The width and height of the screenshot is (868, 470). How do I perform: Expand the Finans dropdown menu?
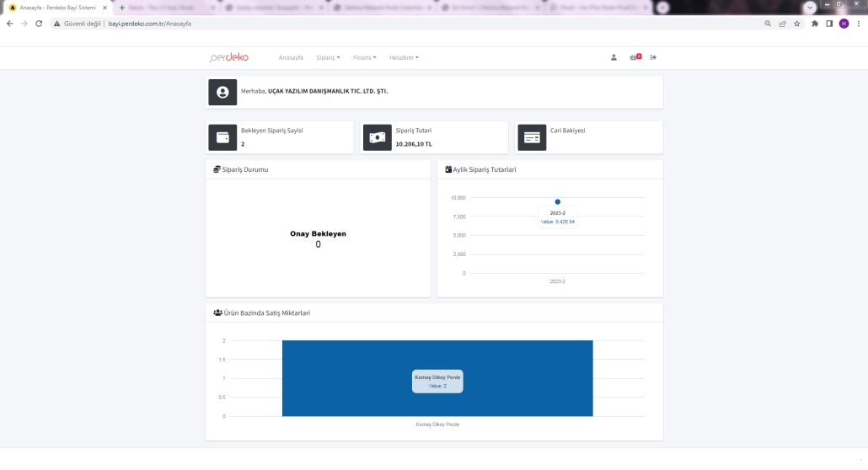coord(364,57)
